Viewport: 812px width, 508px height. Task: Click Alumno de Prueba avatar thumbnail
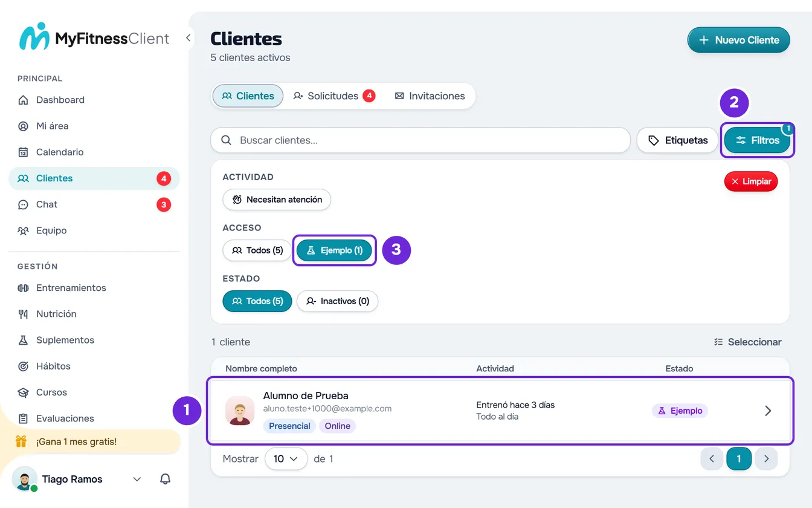240,411
